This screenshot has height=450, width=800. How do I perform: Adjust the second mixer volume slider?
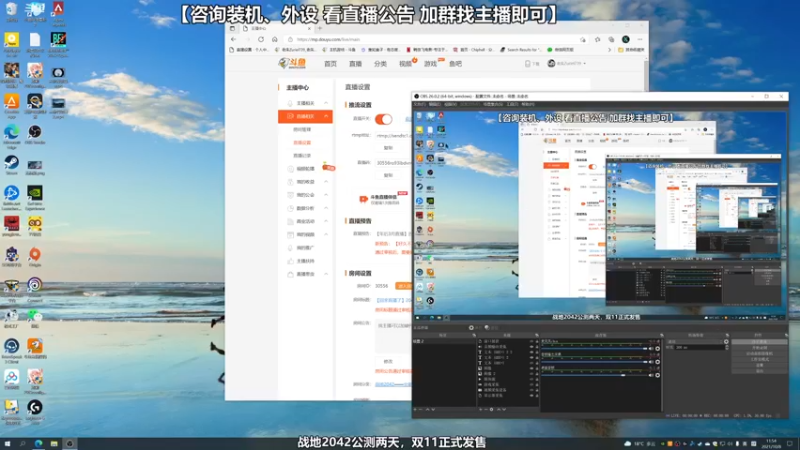594,362
